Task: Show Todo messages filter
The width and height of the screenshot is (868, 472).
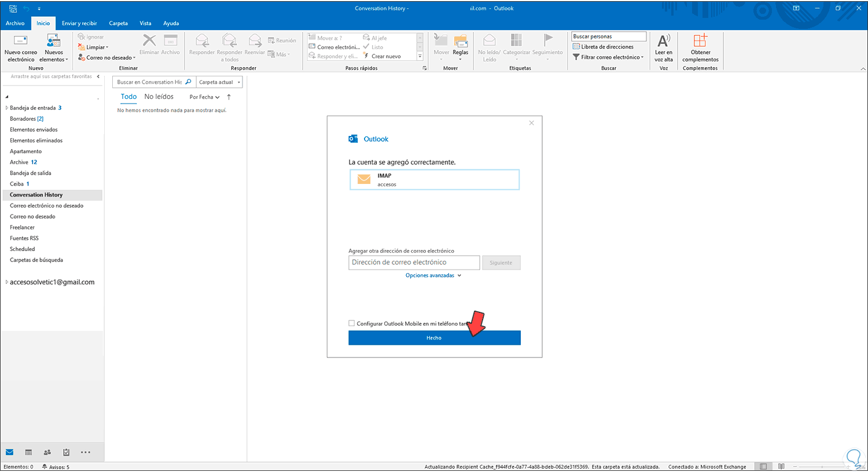Action: [128, 97]
